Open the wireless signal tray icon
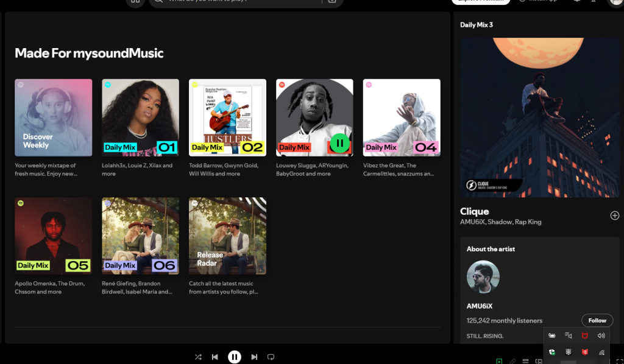624x364 pixels. point(601,352)
